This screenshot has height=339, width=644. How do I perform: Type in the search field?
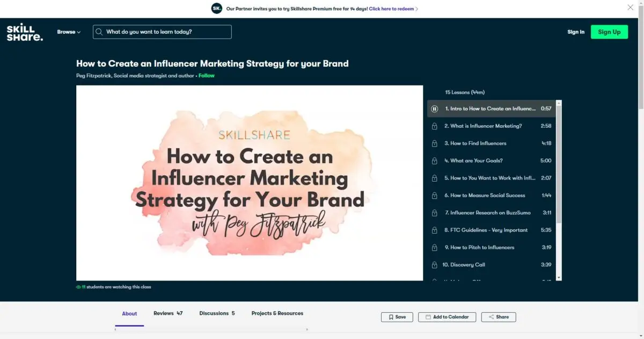tap(166, 32)
